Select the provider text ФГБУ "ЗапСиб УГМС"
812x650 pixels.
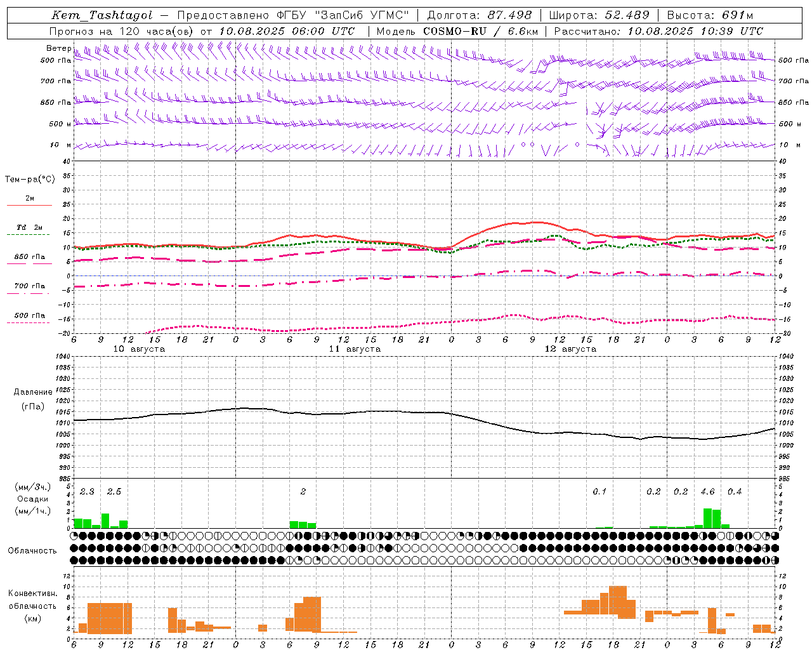click(344, 15)
